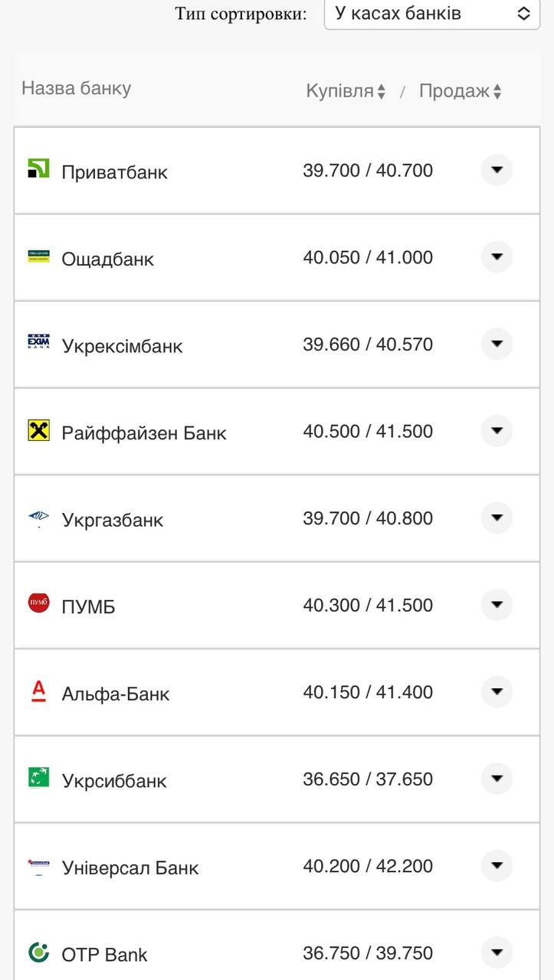This screenshot has width=554, height=980.
Task: Click the green Укрсиббанк logo icon
Action: pyautogui.click(x=38, y=778)
